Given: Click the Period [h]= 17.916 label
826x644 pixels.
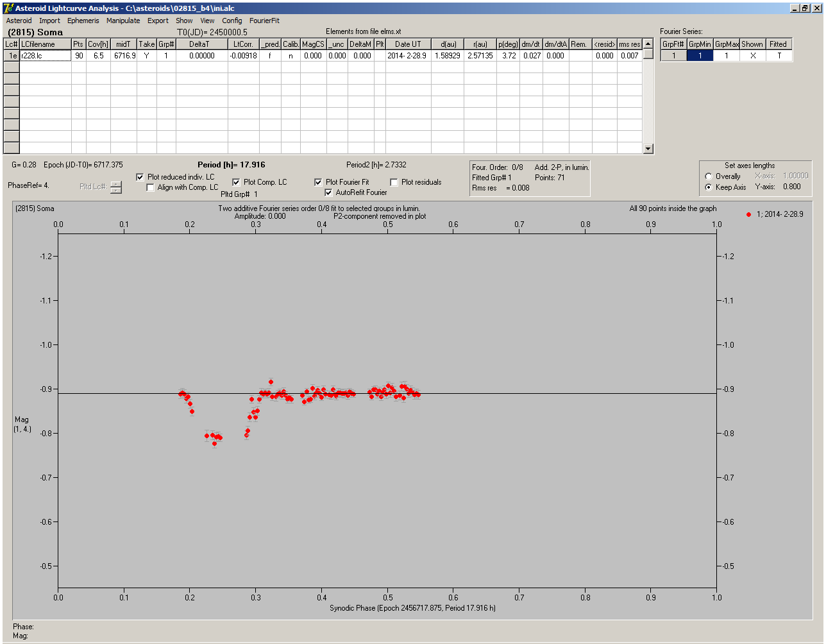Looking at the screenshot, I should pyautogui.click(x=232, y=165).
